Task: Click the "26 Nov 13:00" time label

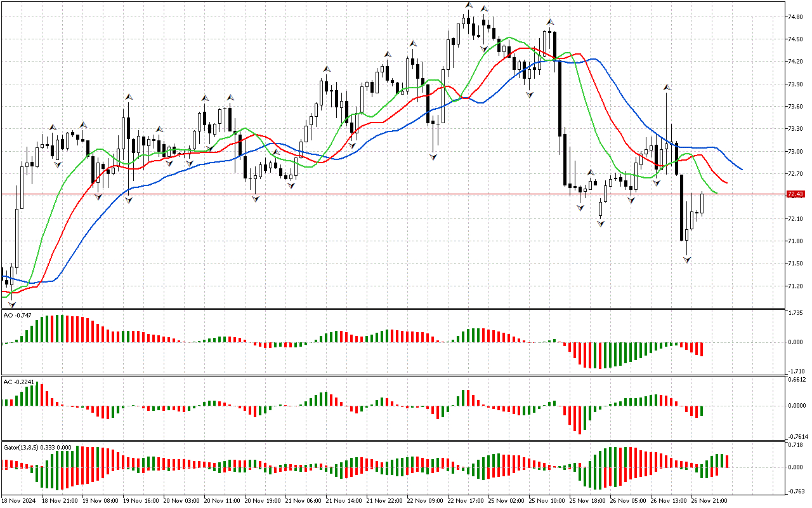Action: click(x=669, y=501)
